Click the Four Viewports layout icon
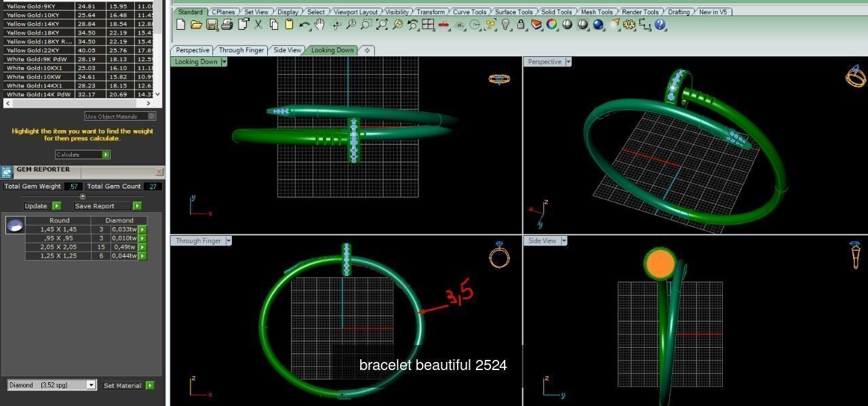The height and width of the screenshot is (406, 868). coord(428,24)
